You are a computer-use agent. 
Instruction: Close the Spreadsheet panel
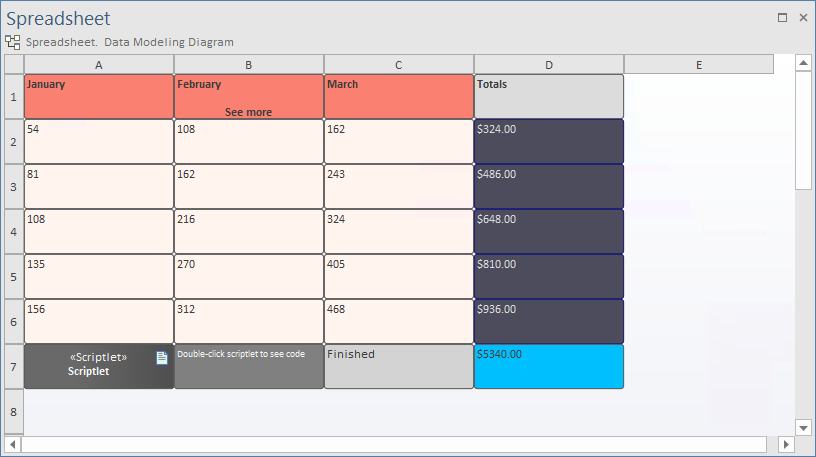point(803,18)
